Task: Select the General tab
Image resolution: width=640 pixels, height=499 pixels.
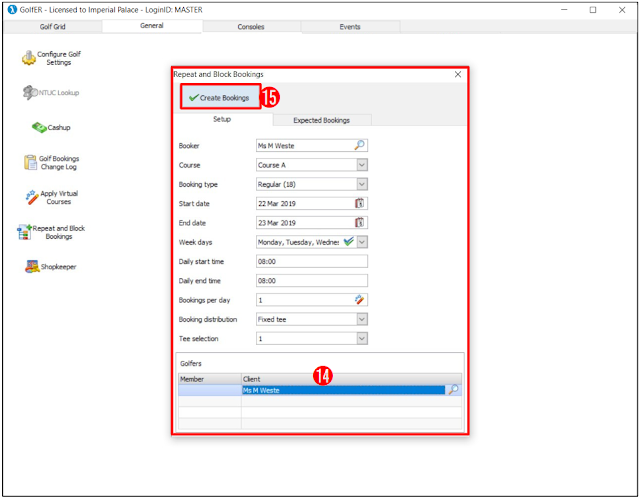Action: (152, 26)
